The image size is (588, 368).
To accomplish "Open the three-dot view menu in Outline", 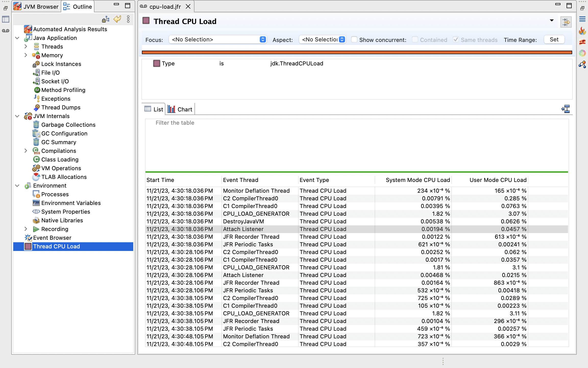I will click(x=128, y=19).
